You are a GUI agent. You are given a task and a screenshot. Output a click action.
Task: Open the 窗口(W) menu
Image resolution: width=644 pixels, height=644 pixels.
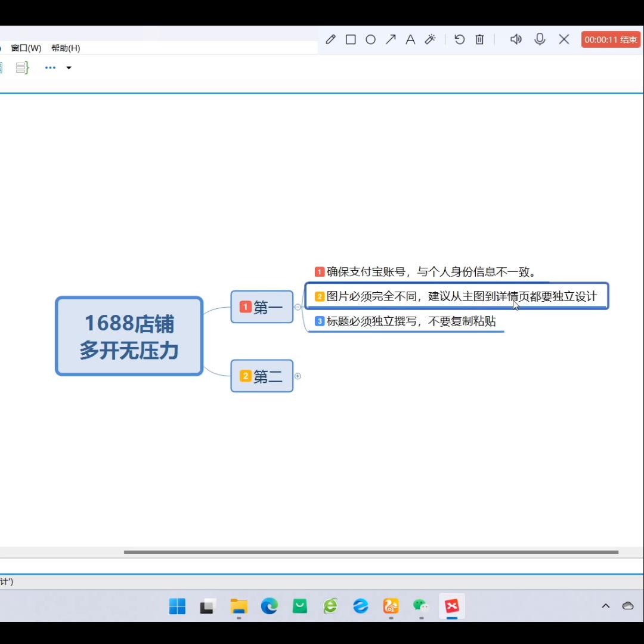pos(26,48)
